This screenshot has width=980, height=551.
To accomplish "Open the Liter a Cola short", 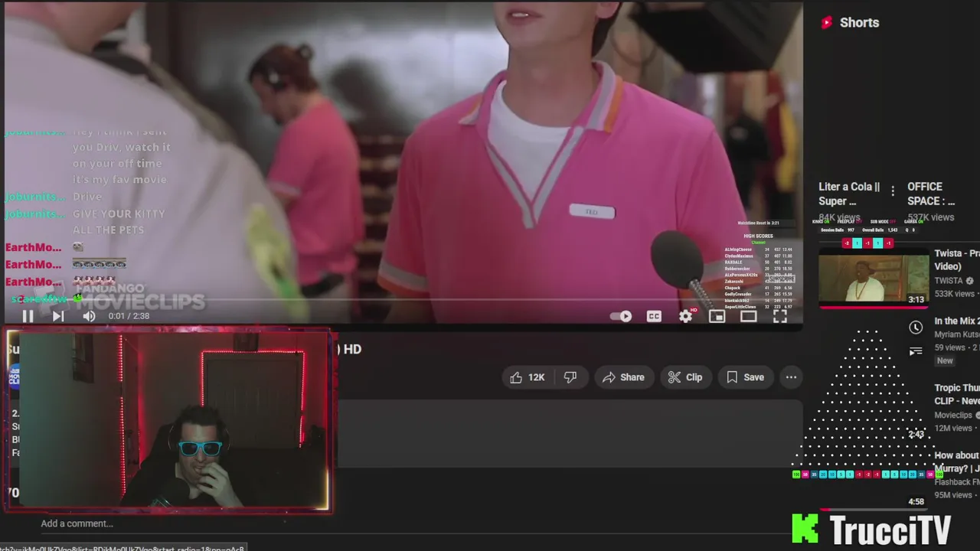I will click(850, 194).
